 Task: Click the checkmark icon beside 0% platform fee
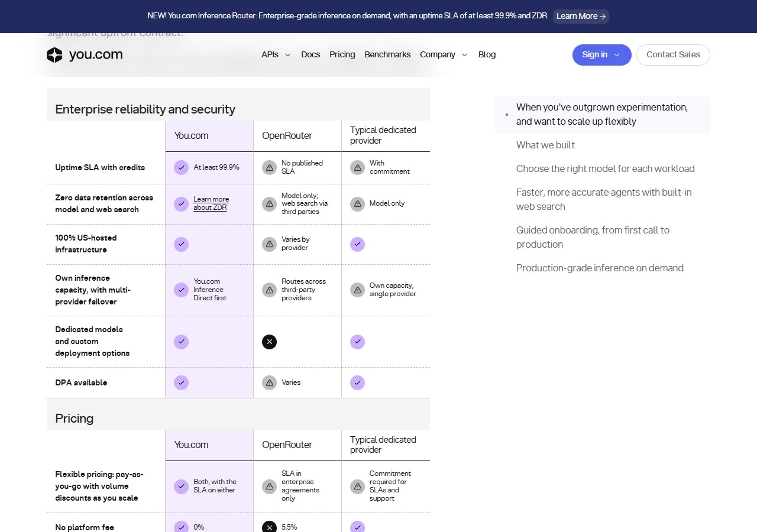181,527
